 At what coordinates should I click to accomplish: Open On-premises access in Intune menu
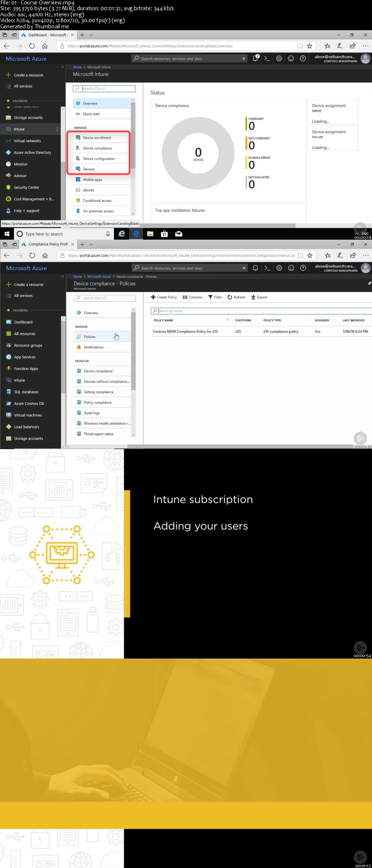[98, 211]
